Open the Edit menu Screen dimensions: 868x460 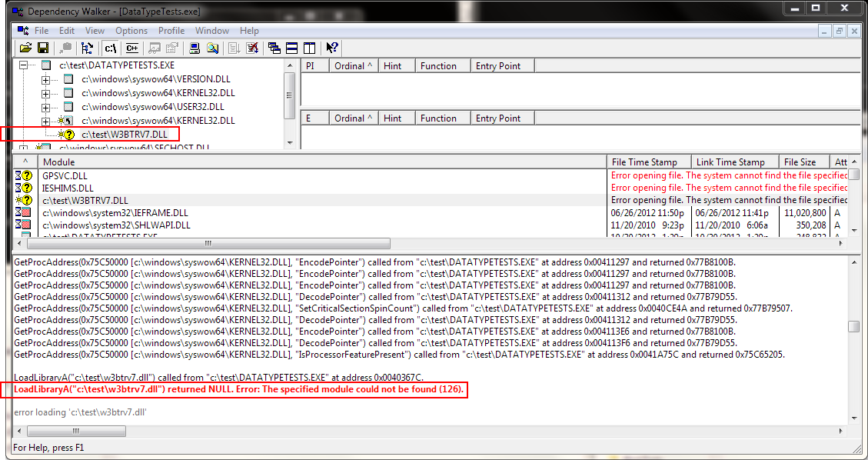(67, 31)
